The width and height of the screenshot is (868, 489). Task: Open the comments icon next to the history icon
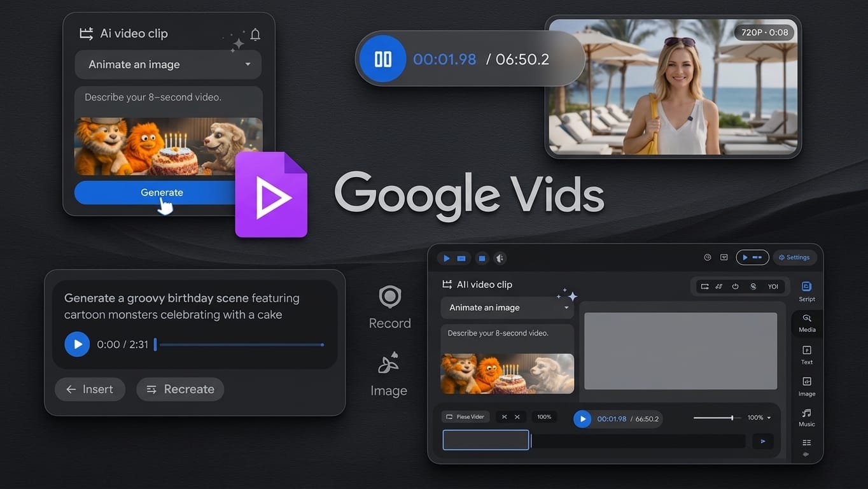724,257
